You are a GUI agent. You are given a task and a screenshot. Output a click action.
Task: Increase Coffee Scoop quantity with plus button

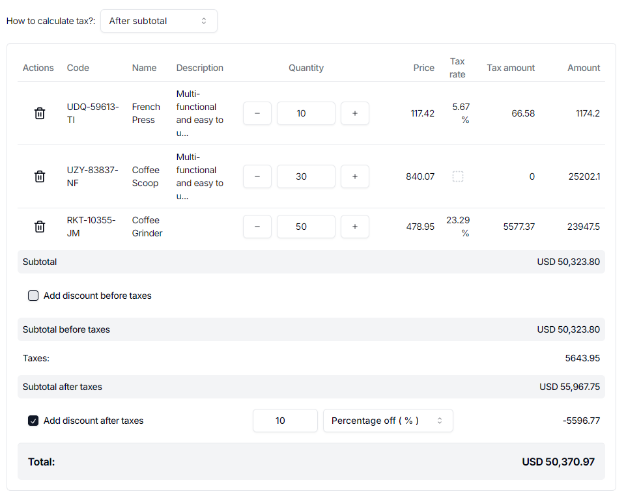355,177
